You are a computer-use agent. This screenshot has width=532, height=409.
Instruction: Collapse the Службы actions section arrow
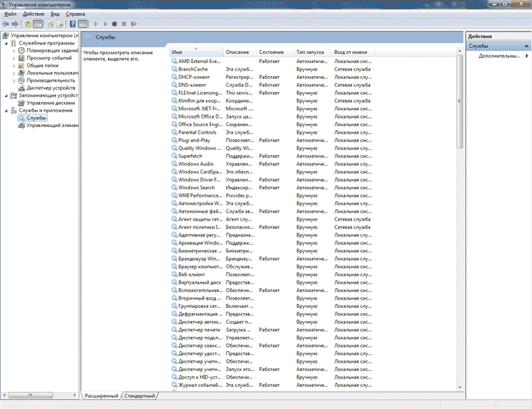tap(526, 46)
